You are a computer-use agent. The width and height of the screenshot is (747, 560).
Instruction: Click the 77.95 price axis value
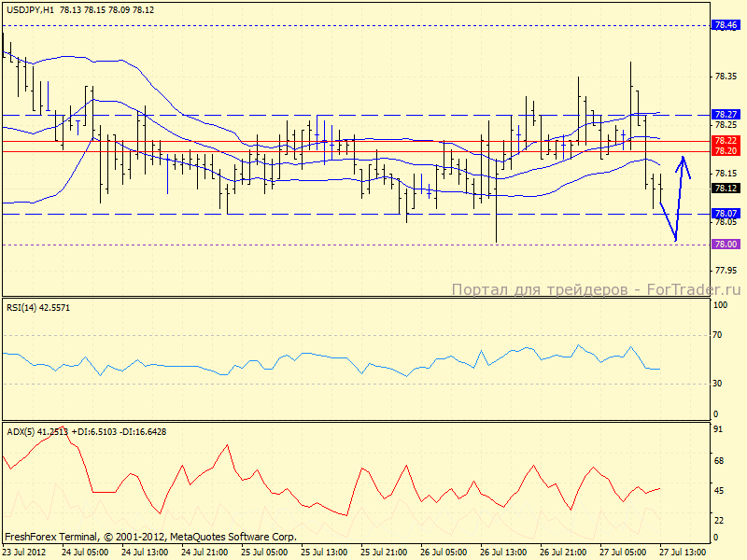[726, 271]
